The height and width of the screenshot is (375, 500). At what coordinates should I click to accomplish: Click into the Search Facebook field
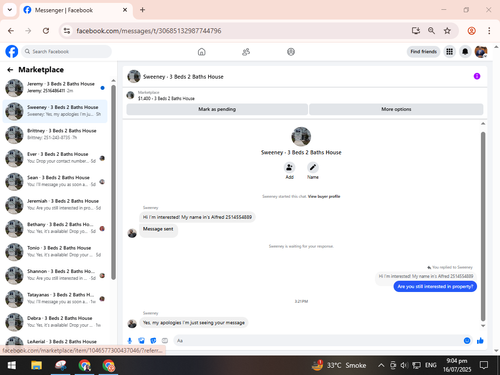pyautogui.click(x=67, y=52)
